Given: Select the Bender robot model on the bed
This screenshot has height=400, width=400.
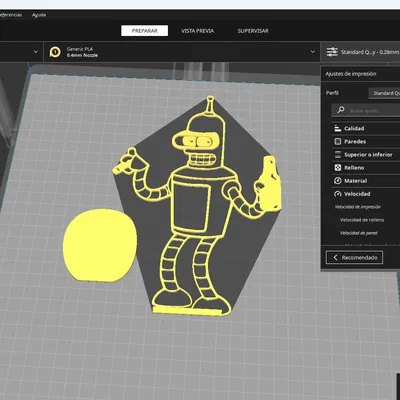Looking at the screenshot, I should coord(197,207).
